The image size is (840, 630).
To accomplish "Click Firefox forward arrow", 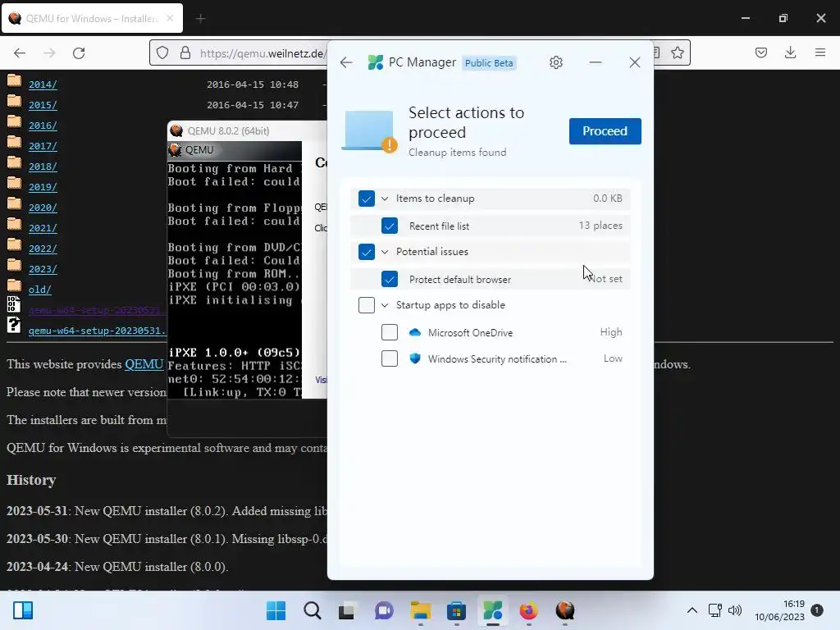I will [49, 52].
